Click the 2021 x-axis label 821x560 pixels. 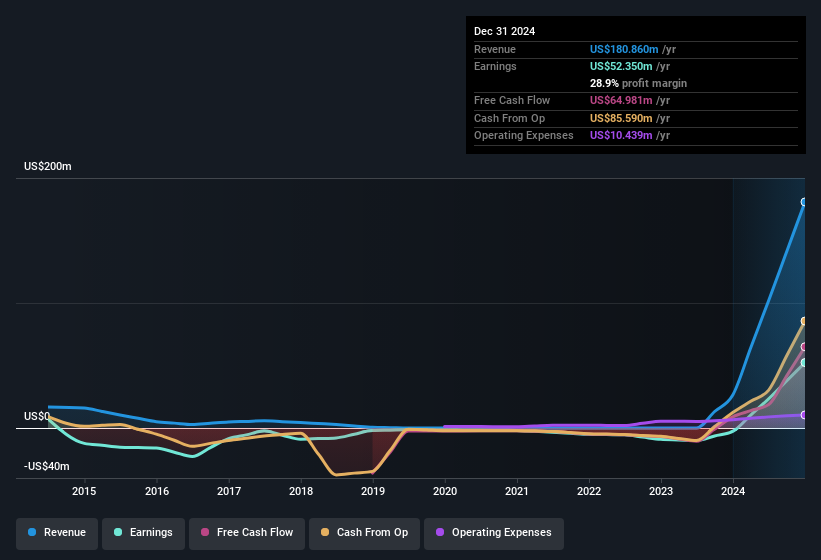[x=517, y=491]
